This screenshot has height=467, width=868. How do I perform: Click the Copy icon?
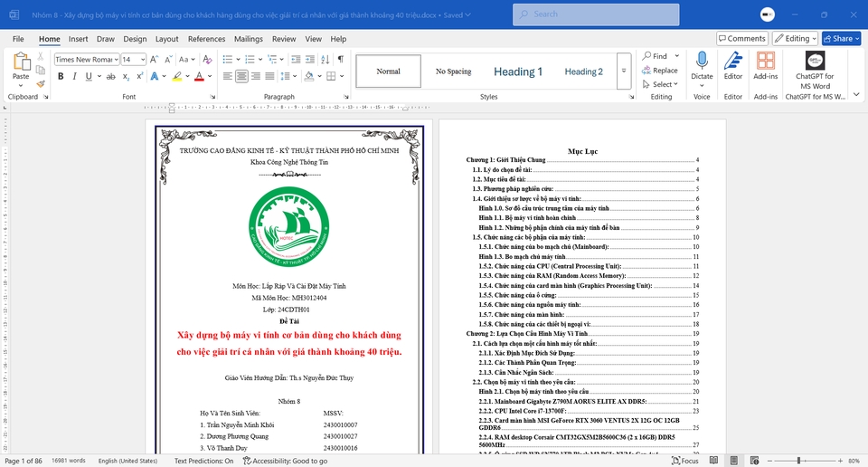(x=41, y=70)
